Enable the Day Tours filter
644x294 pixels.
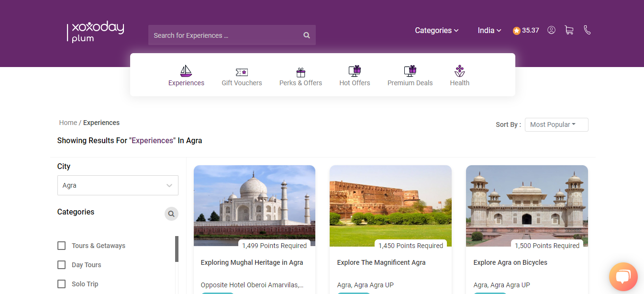61,264
